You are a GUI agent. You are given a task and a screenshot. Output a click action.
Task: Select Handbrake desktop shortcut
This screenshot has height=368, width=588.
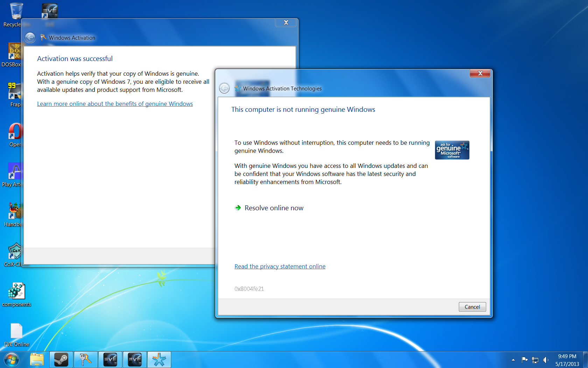point(13,214)
